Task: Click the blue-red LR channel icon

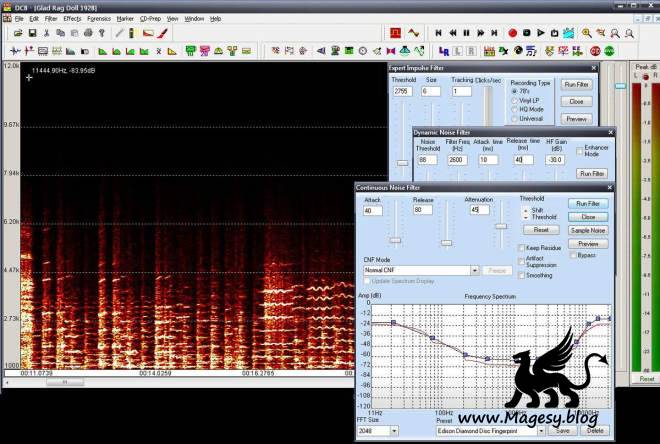Action: 444,51
